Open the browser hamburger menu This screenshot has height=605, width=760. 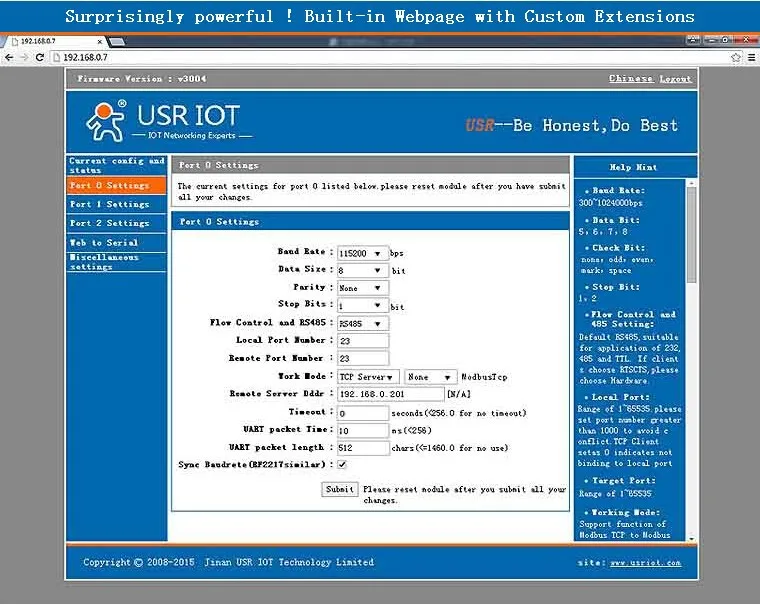(x=751, y=57)
